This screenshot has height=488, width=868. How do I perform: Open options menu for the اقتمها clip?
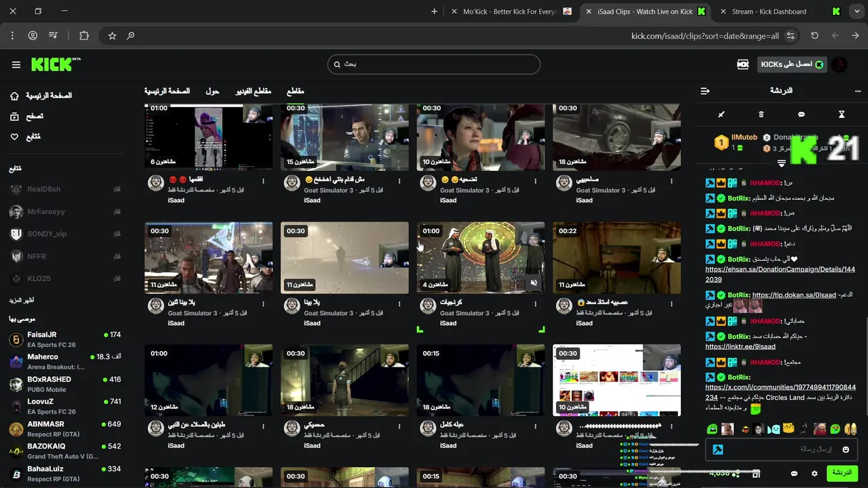point(263,181)
